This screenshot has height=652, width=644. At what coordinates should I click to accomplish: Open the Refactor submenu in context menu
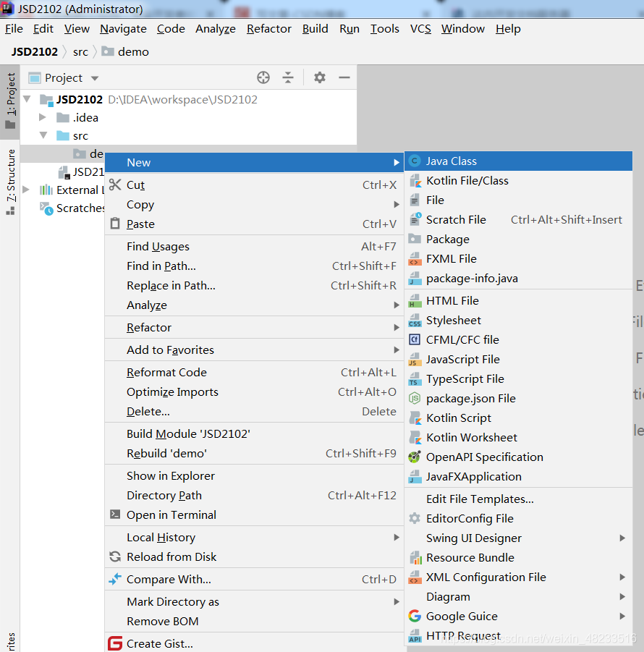(x=253, y=328)
